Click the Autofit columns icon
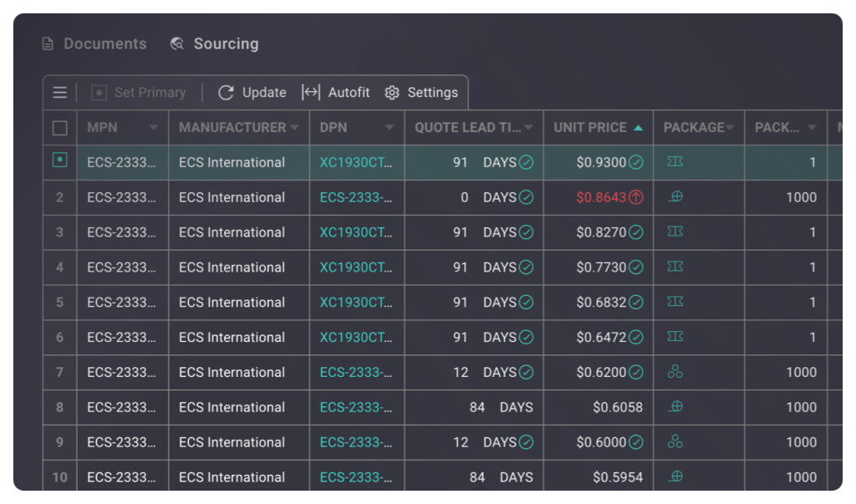This screenshot has height=504, width=856. (x=311, y=93)
